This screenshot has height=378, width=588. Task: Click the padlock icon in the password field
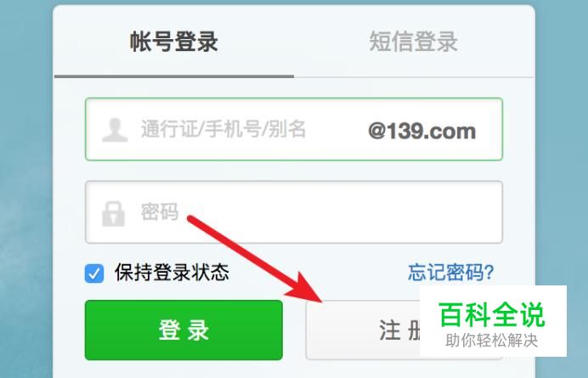113,213
